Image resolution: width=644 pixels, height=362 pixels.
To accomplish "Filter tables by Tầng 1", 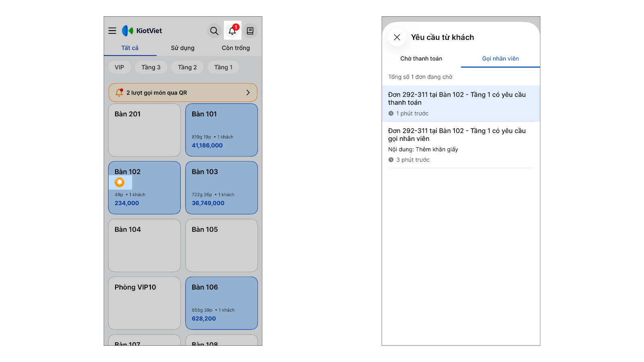I will pyautogui.click(x=223, y=67).
